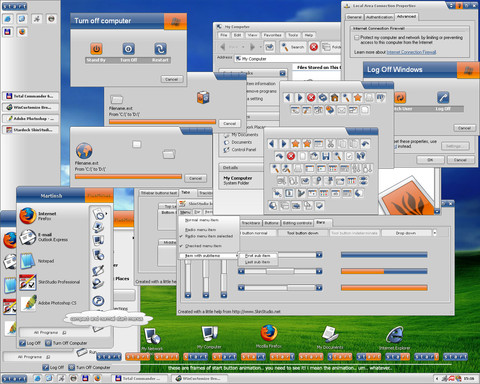
Task: Click the scissors Cut icon in icon palette
Action: point(330,144)
